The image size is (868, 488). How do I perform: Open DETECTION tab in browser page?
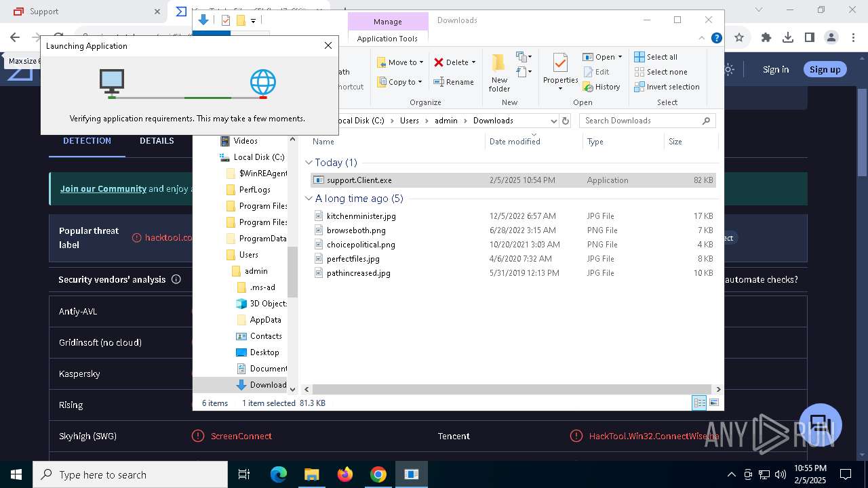tap(87, 141)
